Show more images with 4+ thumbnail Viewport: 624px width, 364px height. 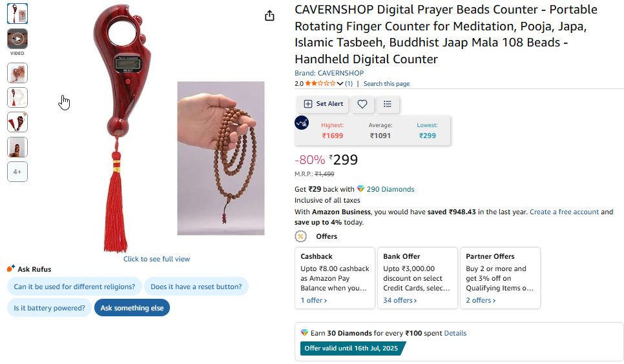click(17, 172)
